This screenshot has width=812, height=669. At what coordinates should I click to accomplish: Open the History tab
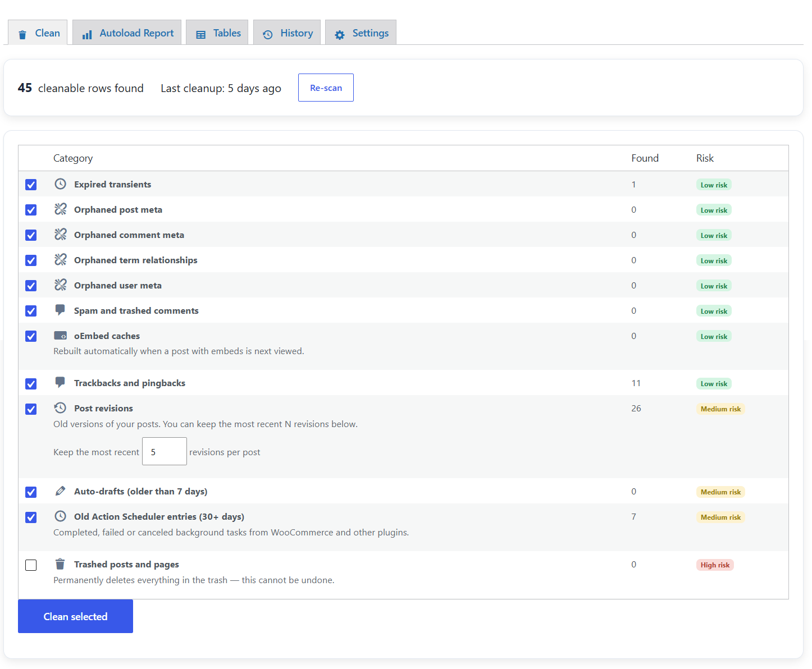(x=287, y=33)
